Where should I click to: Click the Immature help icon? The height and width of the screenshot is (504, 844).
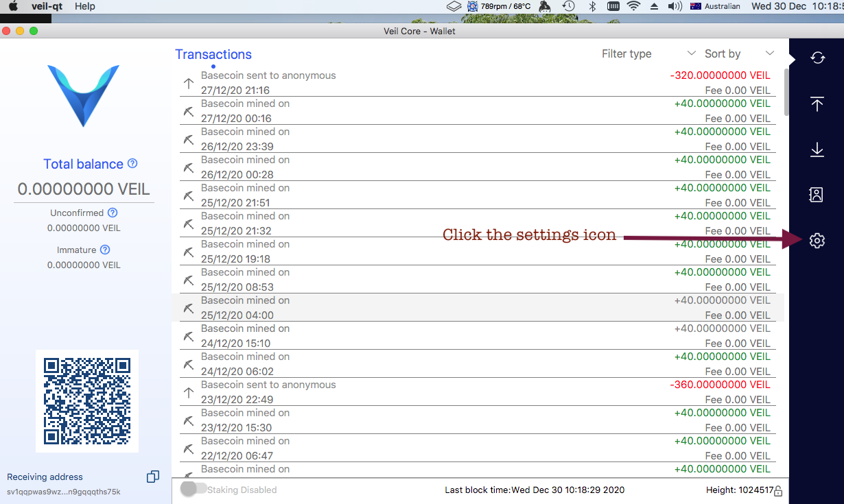105,250
